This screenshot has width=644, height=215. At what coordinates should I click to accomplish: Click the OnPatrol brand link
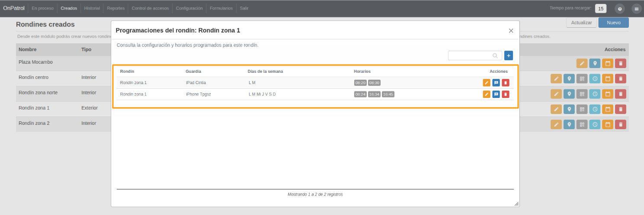click(14, 8)
